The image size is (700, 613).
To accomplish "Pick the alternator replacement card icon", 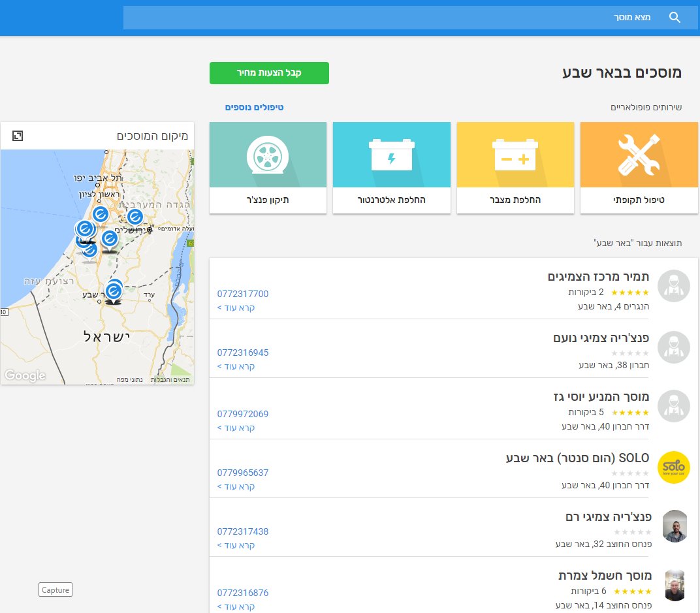I will pos(391,155).
